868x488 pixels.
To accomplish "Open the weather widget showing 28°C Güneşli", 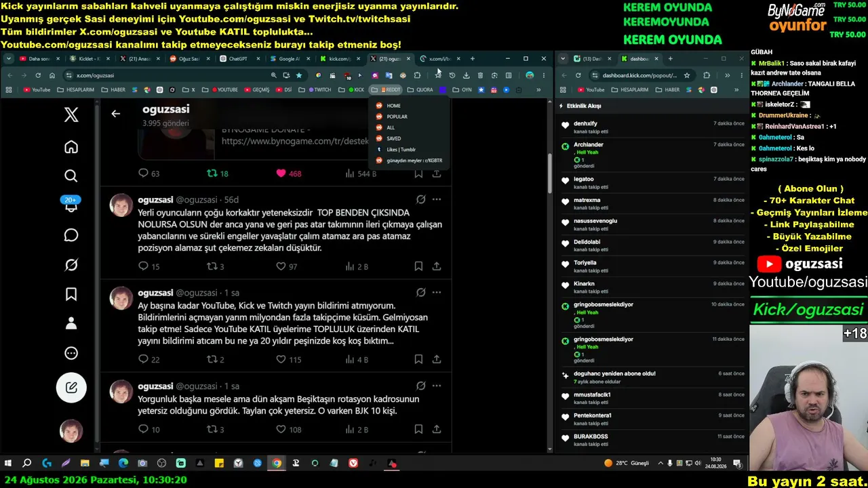I will [627, 464].
